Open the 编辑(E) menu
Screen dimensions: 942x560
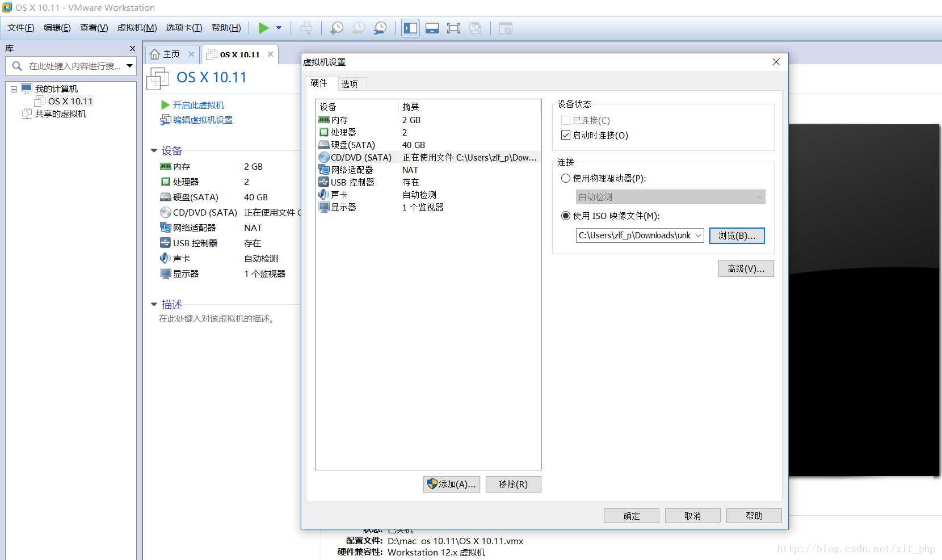[57, 28]
